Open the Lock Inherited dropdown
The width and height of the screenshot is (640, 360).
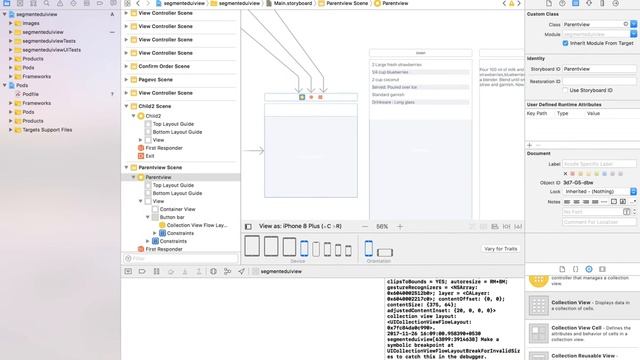click(600, 191)
